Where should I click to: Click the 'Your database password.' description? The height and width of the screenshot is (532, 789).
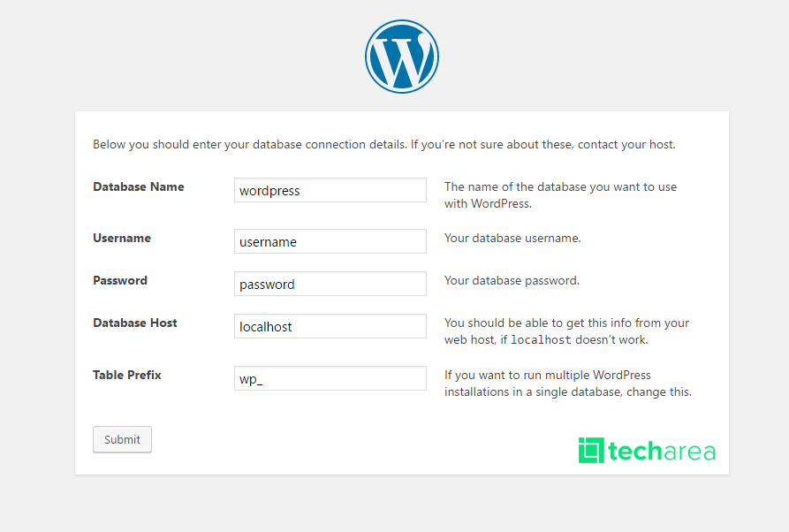tap(512, 280)
